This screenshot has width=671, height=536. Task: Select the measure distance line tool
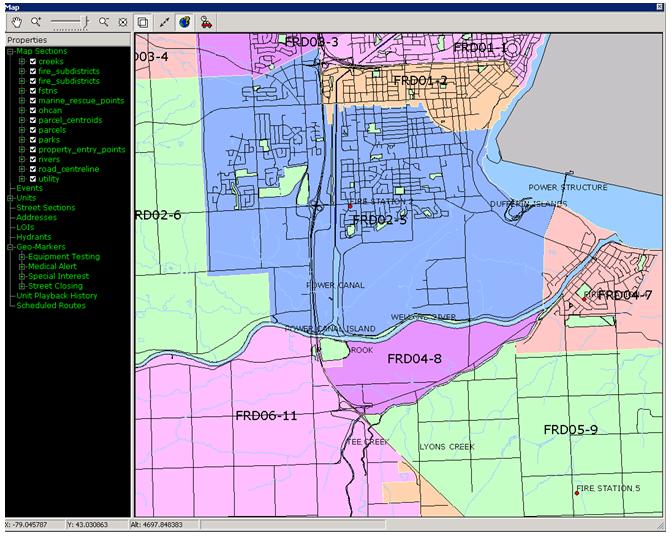164,20
